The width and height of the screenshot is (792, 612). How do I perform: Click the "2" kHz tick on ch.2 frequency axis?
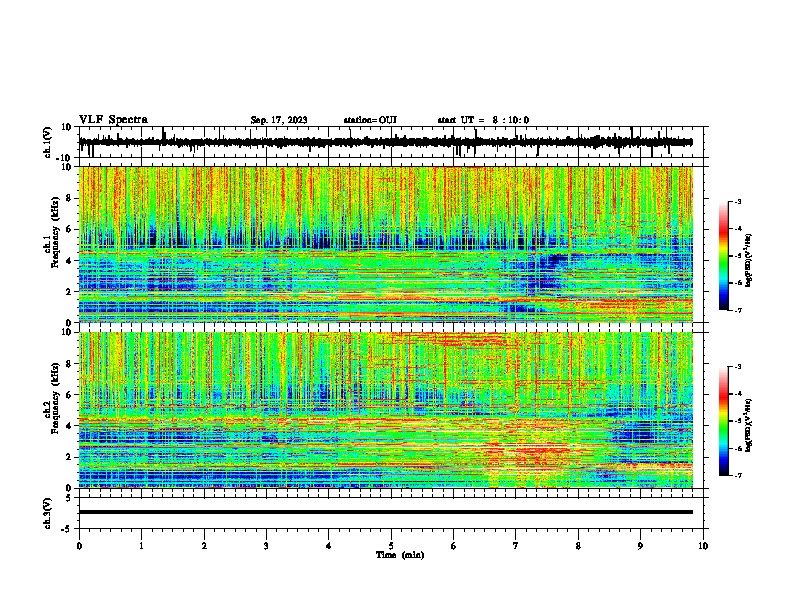(x=69, y=457)
